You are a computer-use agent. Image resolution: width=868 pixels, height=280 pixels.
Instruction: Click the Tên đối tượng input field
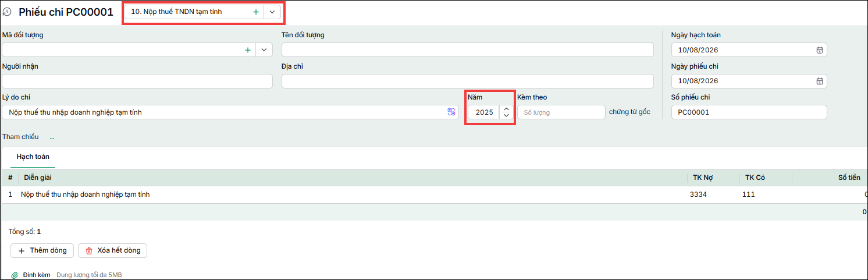pyautogui.click(x=468, y=50)
